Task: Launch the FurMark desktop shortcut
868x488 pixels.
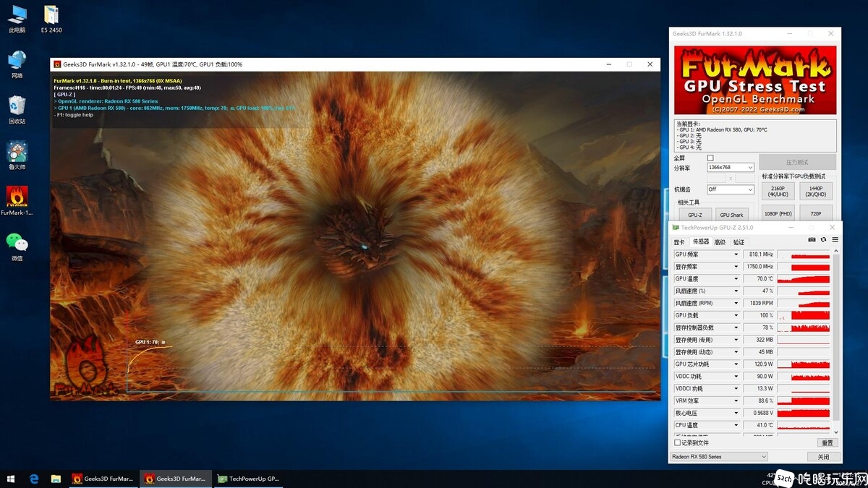Action: (17, 201)
